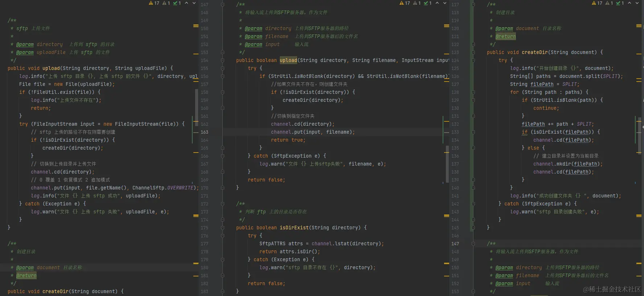Collapse the catch block fold toggle at line 166

pos(222,156)
